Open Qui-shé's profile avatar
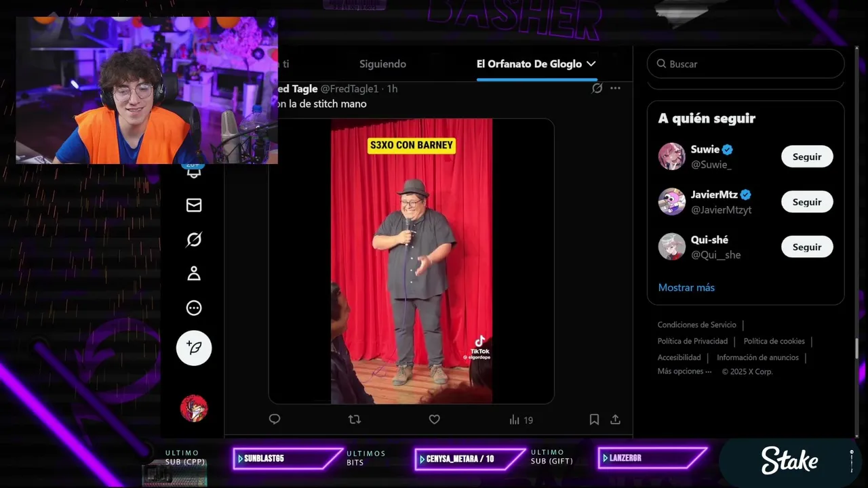 coord(671,247)
